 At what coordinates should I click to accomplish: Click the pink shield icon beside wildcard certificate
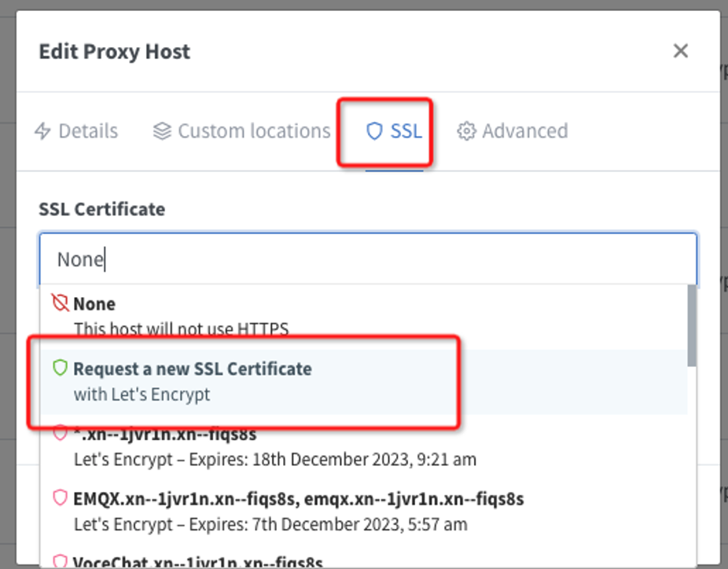click(x=60, y=434)
